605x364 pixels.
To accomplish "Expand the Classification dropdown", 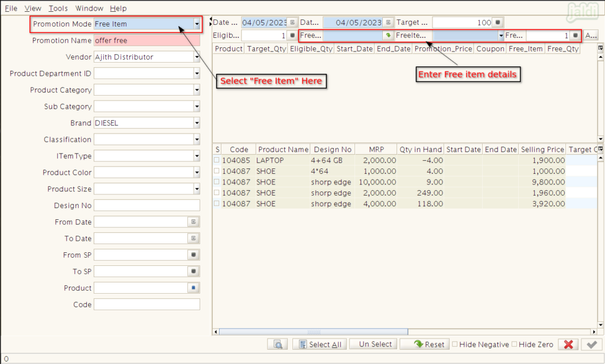I will click(197, 139).
